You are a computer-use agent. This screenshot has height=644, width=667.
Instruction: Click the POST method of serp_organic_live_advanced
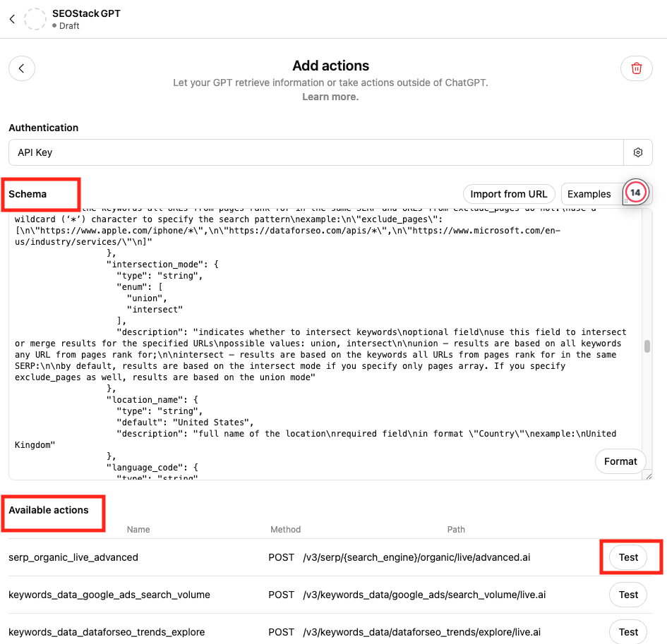281,557
